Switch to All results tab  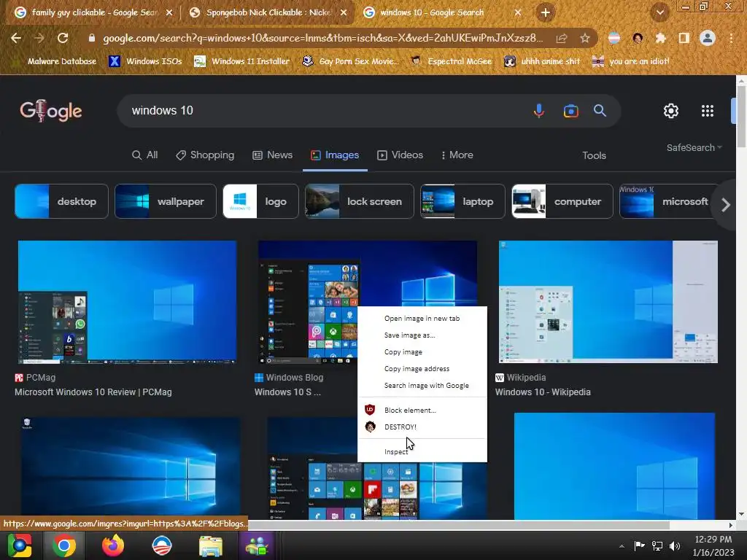145,155
